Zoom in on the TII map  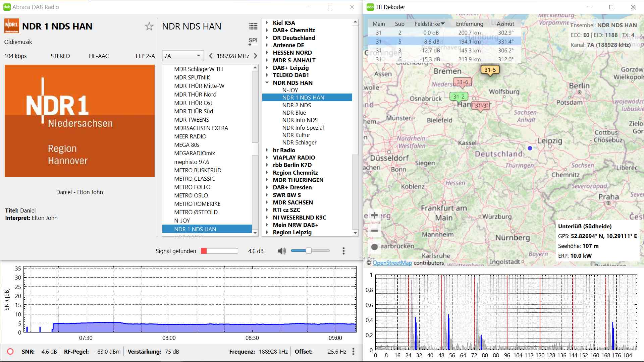click(x=374, y=215)
